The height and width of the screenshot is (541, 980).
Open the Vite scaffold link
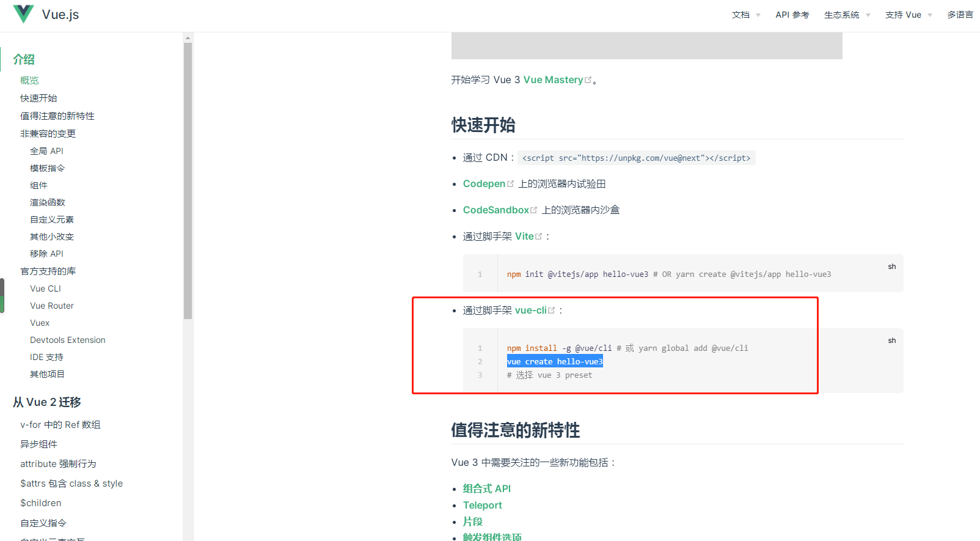tap(524, 236)
